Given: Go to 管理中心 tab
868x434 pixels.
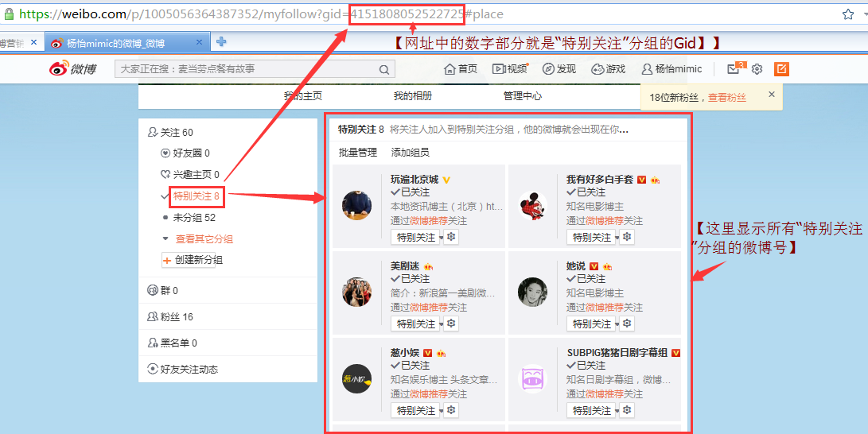Looking at the screenshot, I should 523,96.
